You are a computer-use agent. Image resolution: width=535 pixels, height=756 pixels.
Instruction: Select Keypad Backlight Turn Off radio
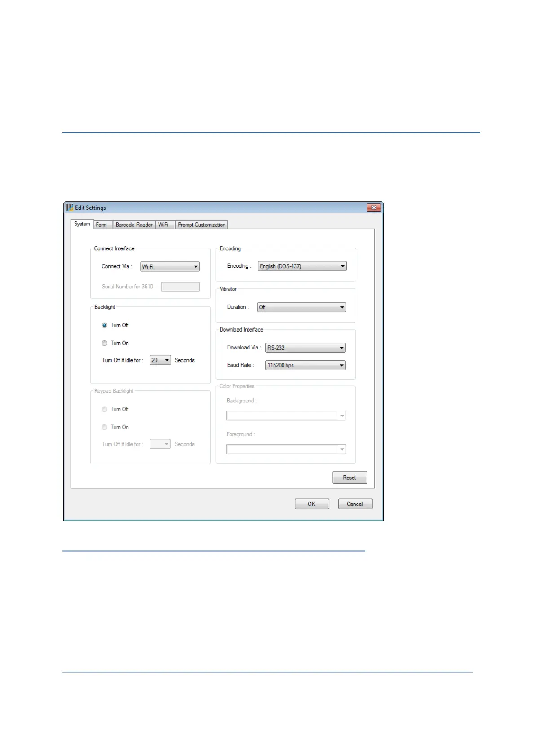click(x=104, y=409)
